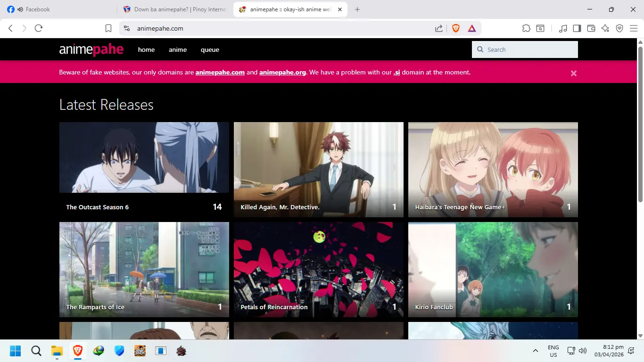The width and height of the screenshot is (644, 362).
Task: Open Windows taskbar search
Action: [x=36, y=351]
